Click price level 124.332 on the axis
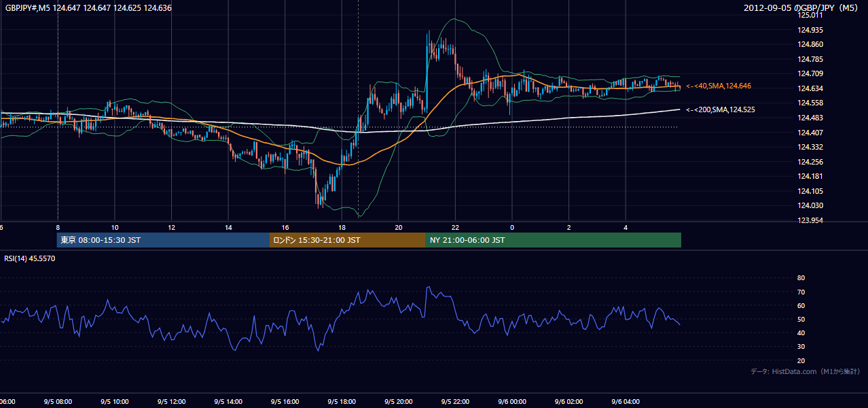Viewport: 868px width, 408px height. [810, 147]
